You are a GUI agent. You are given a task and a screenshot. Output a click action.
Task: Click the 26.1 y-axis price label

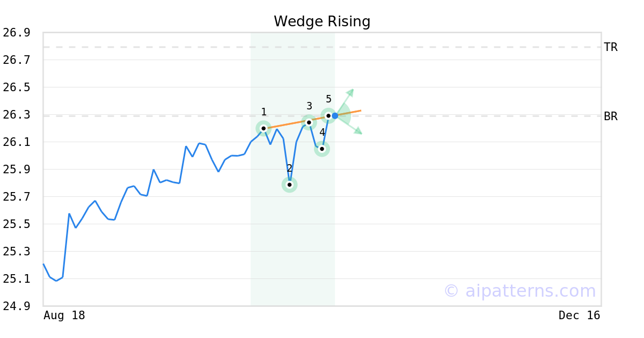click(x=16, y=142)
